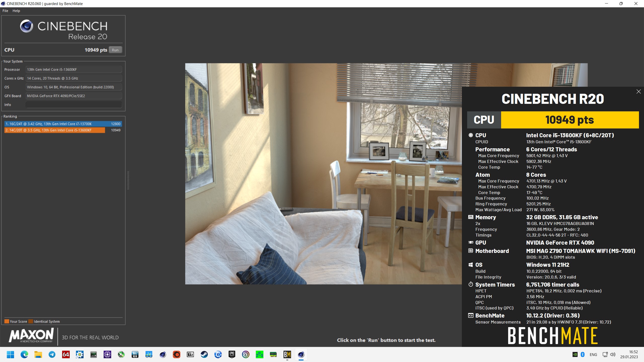This screenshot has width=644, height=362.
Task: Open the volume control in system tray
Action: (x=613, y=354)
